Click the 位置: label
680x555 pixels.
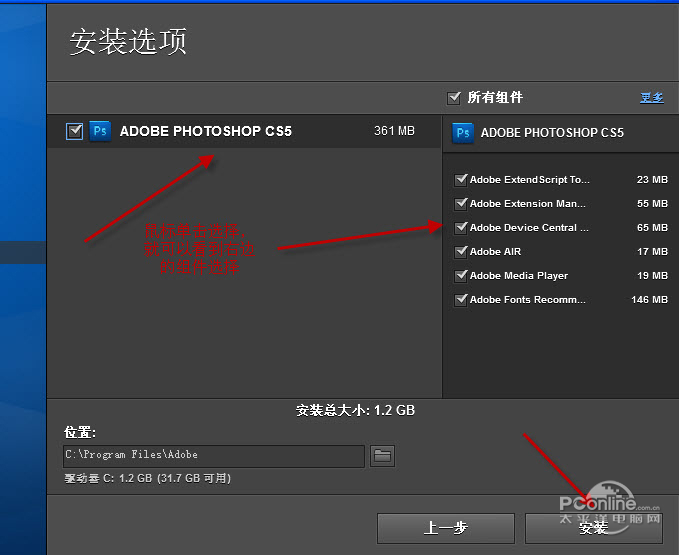click(x=80, y=432)
